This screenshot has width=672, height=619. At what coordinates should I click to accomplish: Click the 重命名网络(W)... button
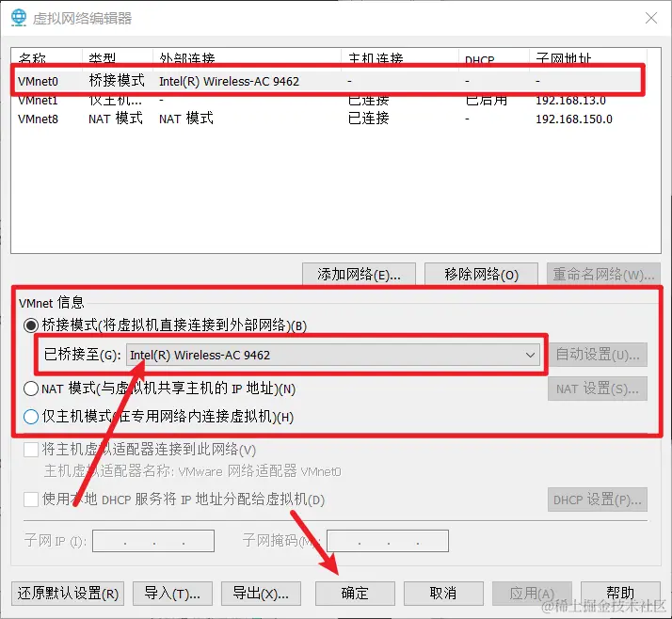(x=603, y=274)
